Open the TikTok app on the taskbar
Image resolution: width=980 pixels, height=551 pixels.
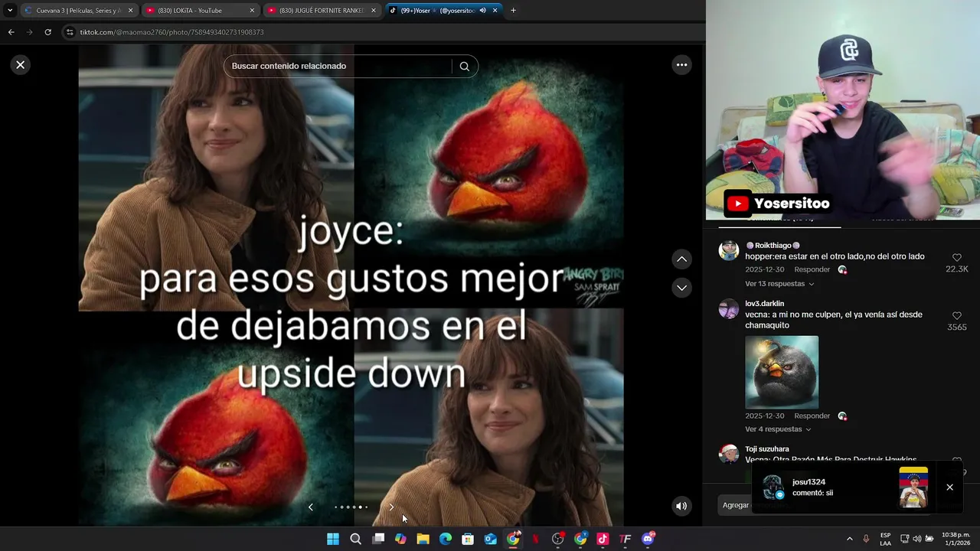[603, 539]
